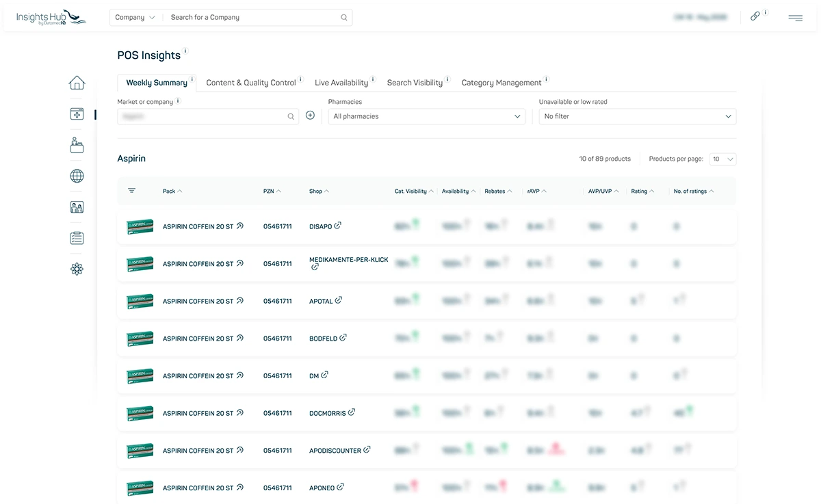Sort by rAVP column

tap(537, 191)
